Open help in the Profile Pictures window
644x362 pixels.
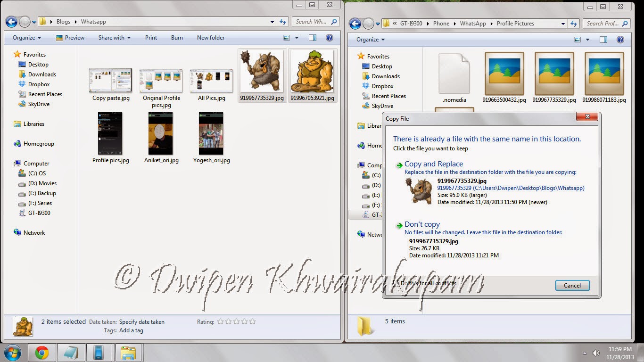(620, 40)
